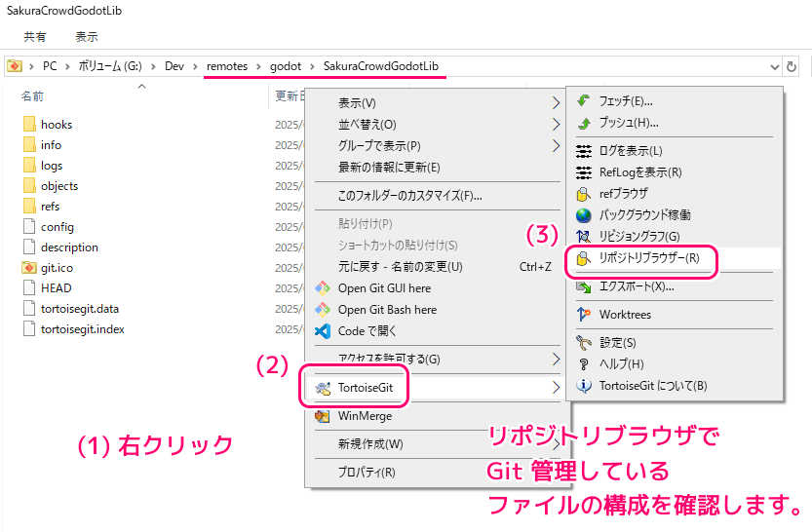This screenshot has height=532, width=812.
Task: Click the Worktrees icon
Action: pyautogui.click(x=584, y=315)
